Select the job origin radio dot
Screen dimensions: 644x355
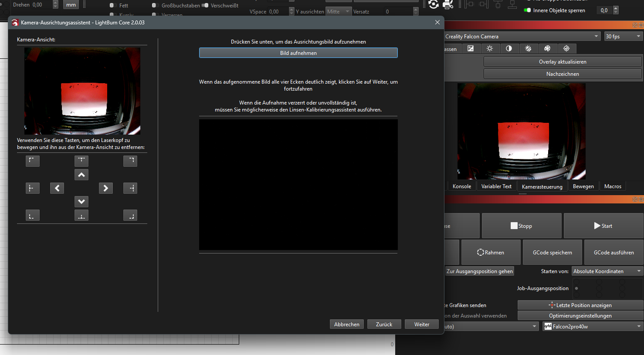pos(576,288)
